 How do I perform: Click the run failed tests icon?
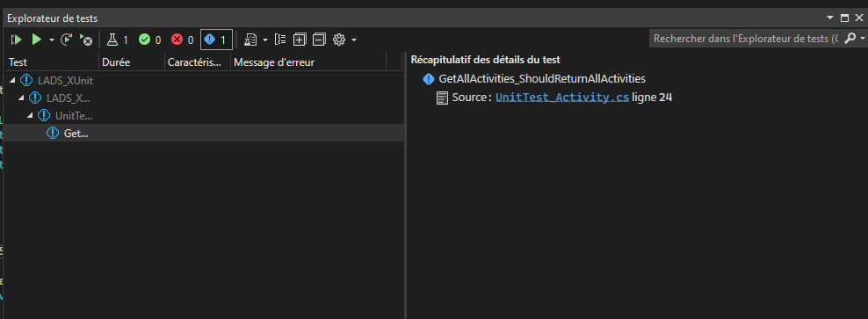click(86, 40)
